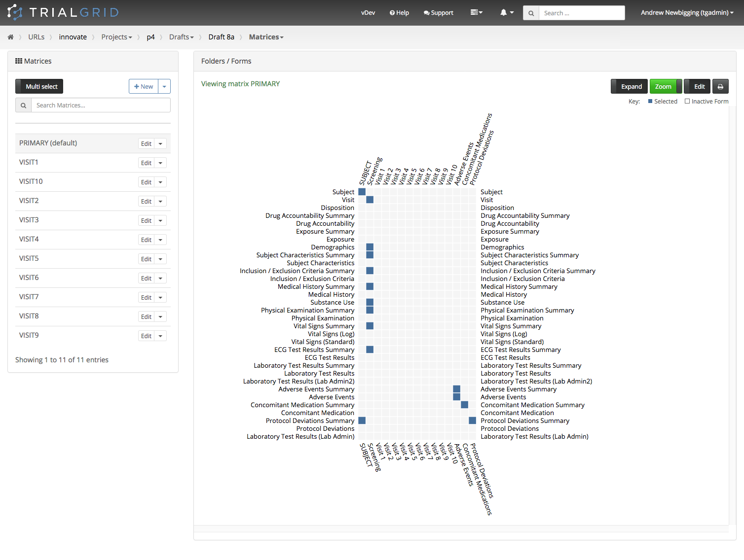Click the Search Matrices magnifier icon
The image size is (744, 560).
click(x=23, y=105)
